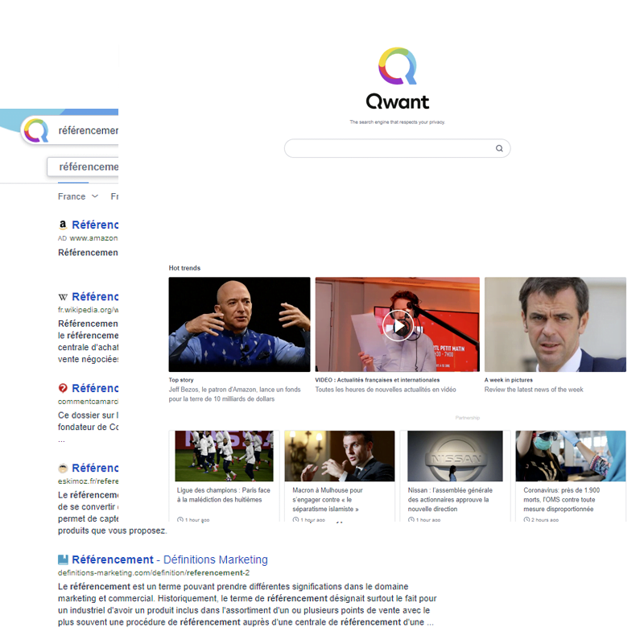This screenshot has width=644, height=644.
Task: Open the France region dropdown
Action: pyautogui.click(x=78, y=196)
